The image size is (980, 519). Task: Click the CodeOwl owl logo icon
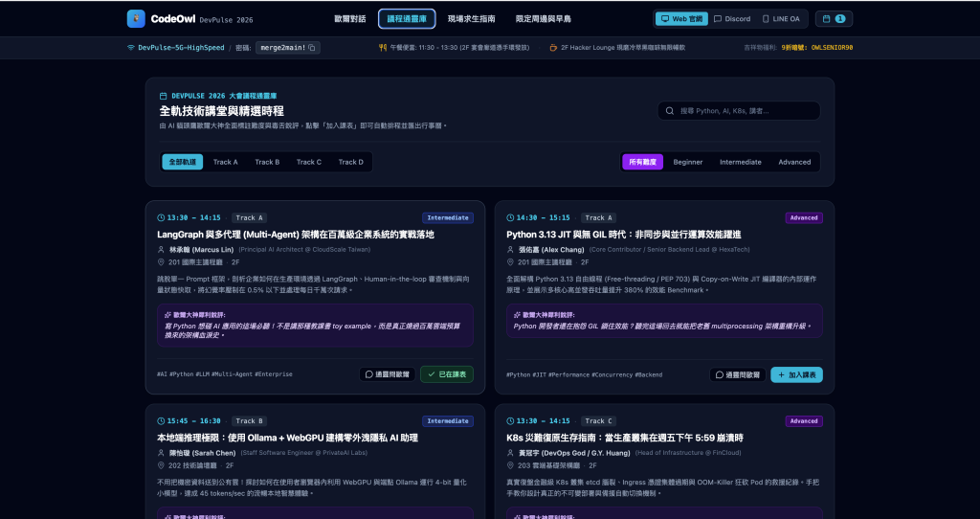[136, 19]
